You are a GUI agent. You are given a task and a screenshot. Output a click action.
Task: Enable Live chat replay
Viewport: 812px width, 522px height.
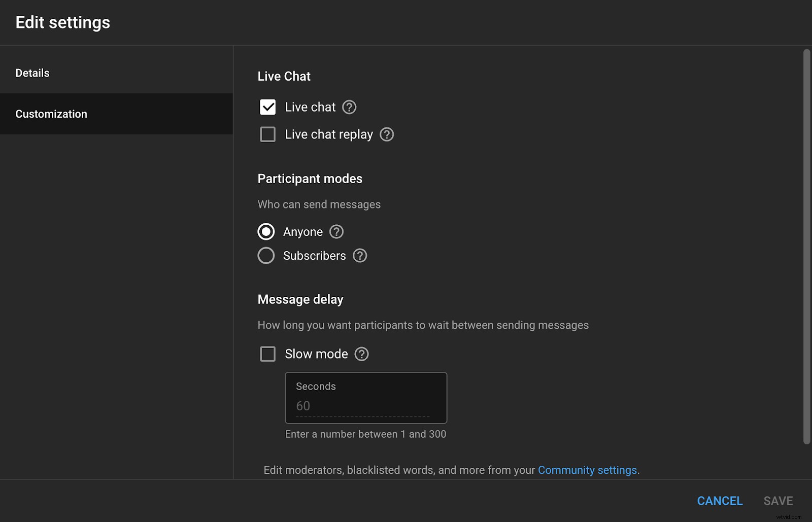pos(267,134)
